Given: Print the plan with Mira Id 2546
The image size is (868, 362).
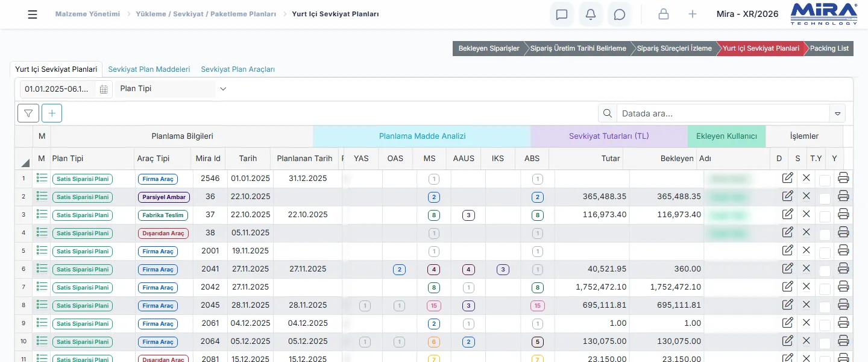Looking at the screenshot, I should click(x=843, y=178).
